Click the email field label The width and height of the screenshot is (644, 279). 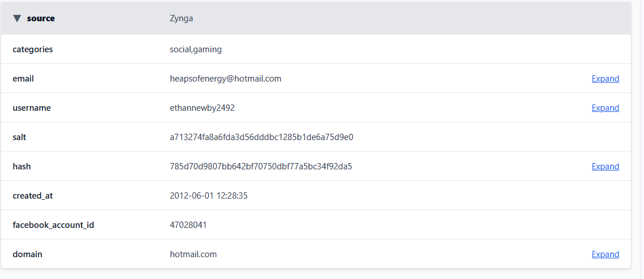23,79
